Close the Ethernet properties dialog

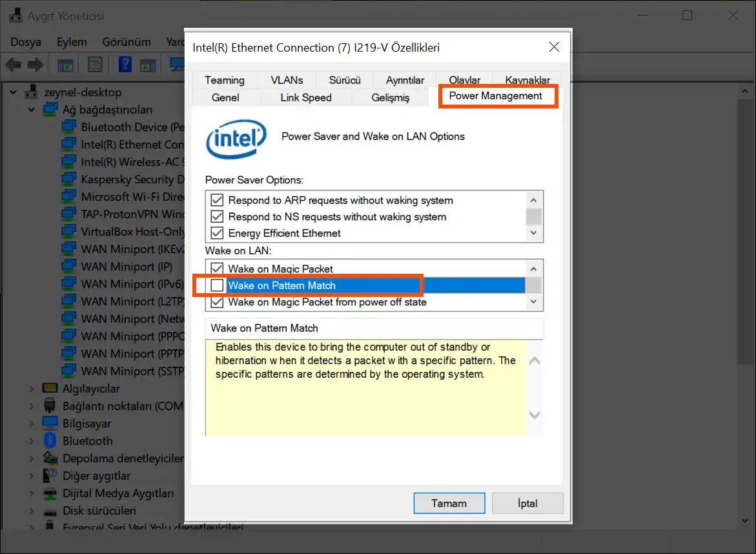pos(554,46)
